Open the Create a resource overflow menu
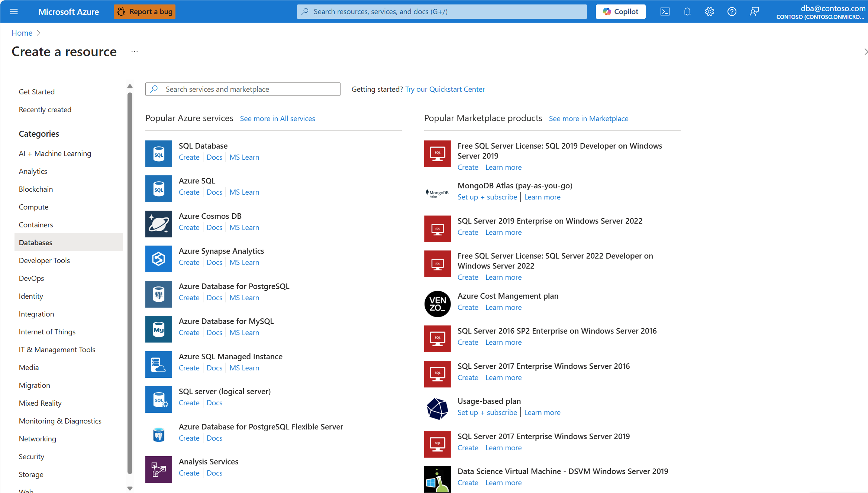The height and width of the screenshot is (493, 868). (x=135, y=52)
